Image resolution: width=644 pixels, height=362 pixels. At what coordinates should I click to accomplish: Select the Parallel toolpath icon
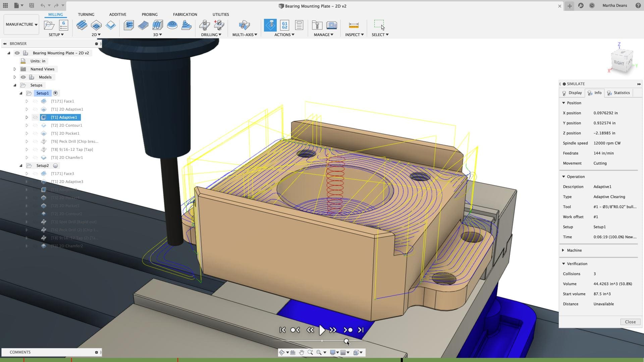coord(158,25)
